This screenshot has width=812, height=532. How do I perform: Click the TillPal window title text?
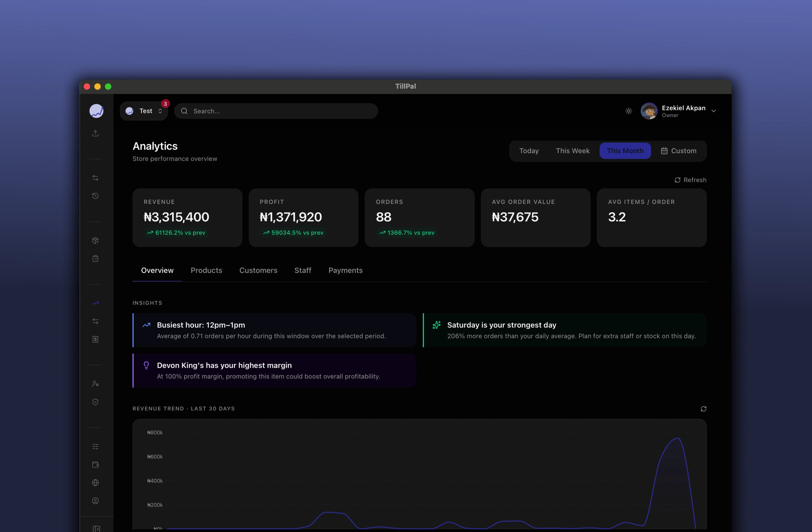(406, 86)
